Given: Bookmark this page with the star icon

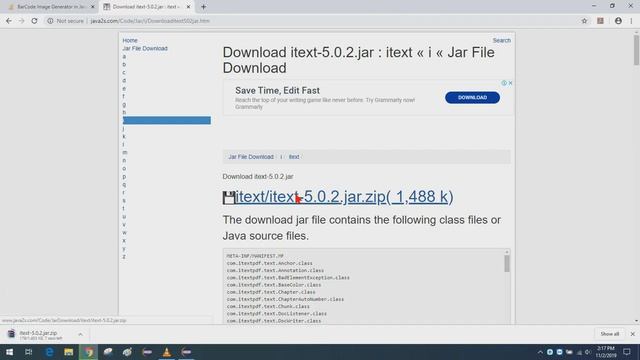Looking at the screenshot, I should point(584,21).
